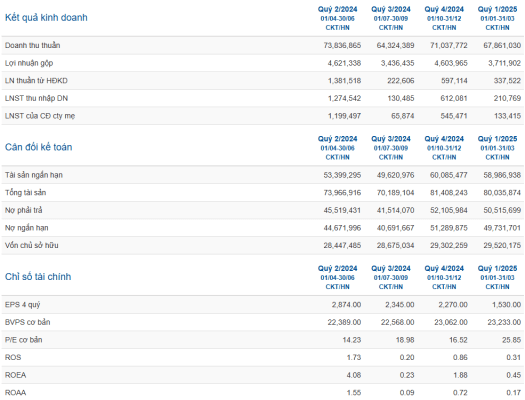
Task: Click LNST thu nhập DN value 612,081
Action: 454,98
